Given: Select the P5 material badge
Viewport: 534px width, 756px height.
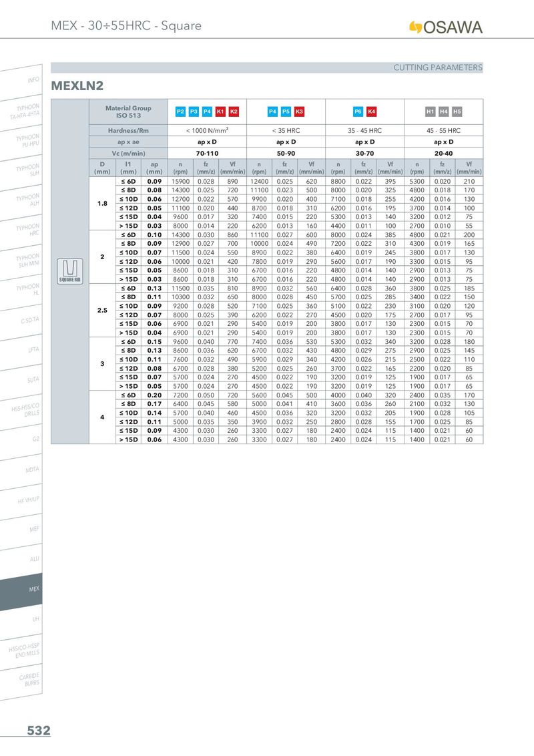Looking at the screenshot, I should 286,112.
